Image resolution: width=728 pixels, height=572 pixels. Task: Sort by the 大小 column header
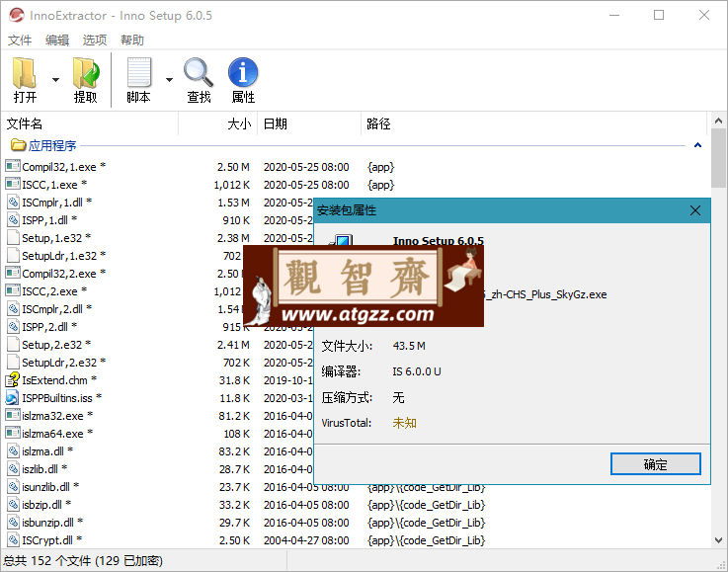[x=217, y=123]
